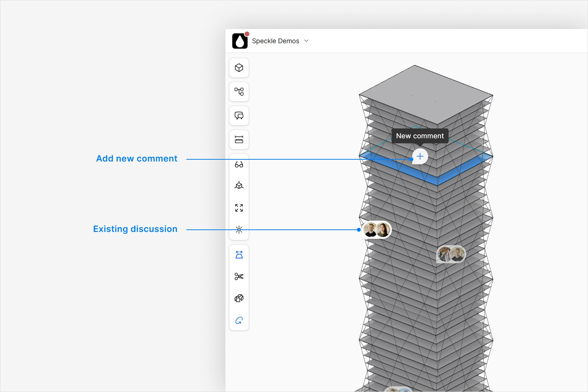Open the grey semi-transparent discussion avatar bubble
The width and height of the screenshot is (588, 392).
tap(451, 254)
